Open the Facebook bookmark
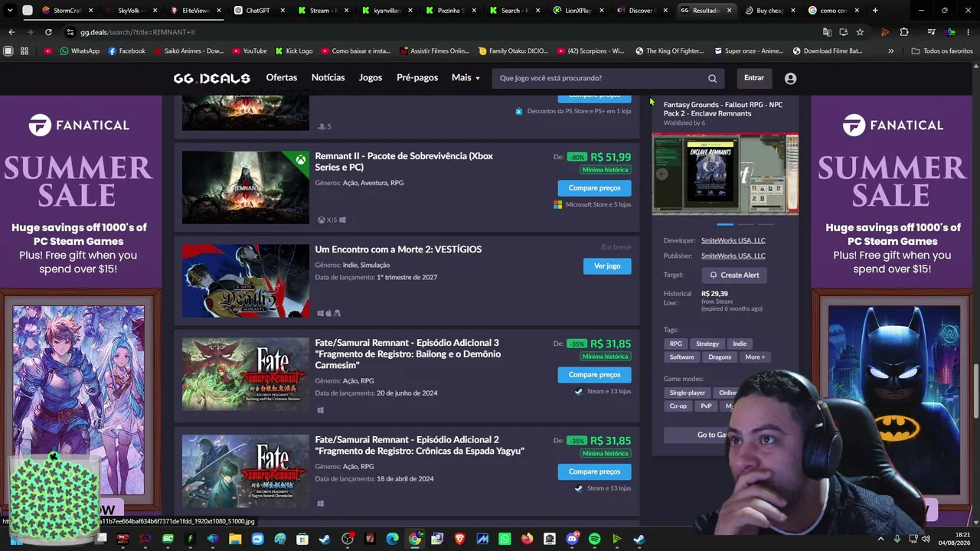The height and width of the screenshot is (551, 980). [126, 51]
